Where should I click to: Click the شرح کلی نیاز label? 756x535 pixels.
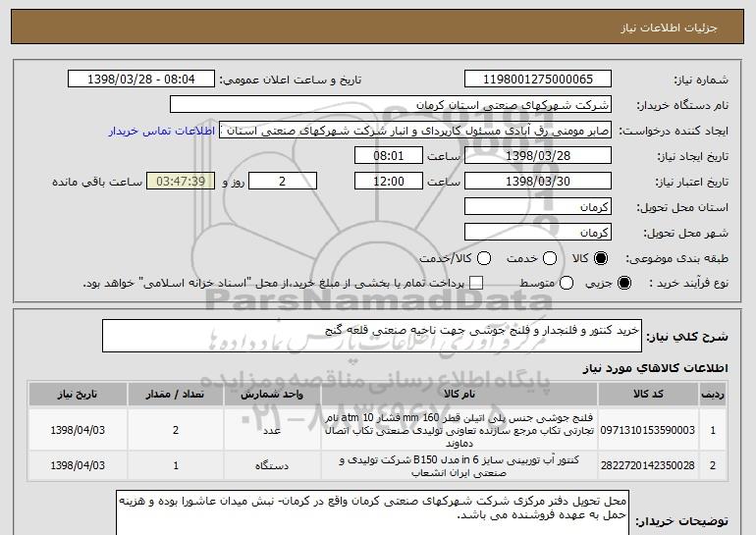coord(687,337)
